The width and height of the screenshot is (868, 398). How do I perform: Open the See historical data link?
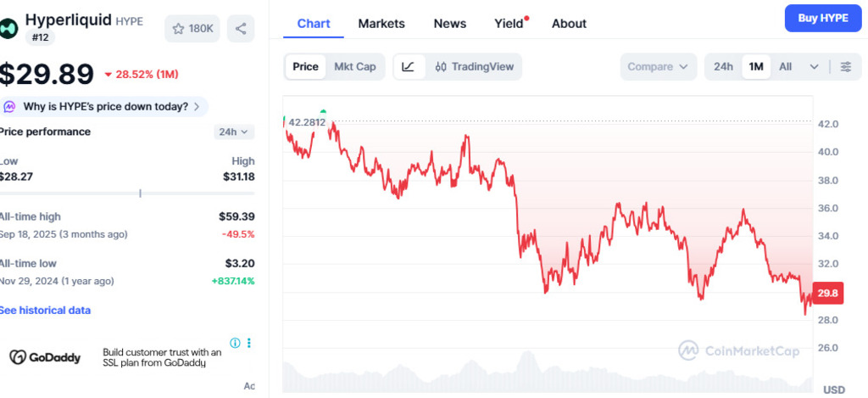45,311
